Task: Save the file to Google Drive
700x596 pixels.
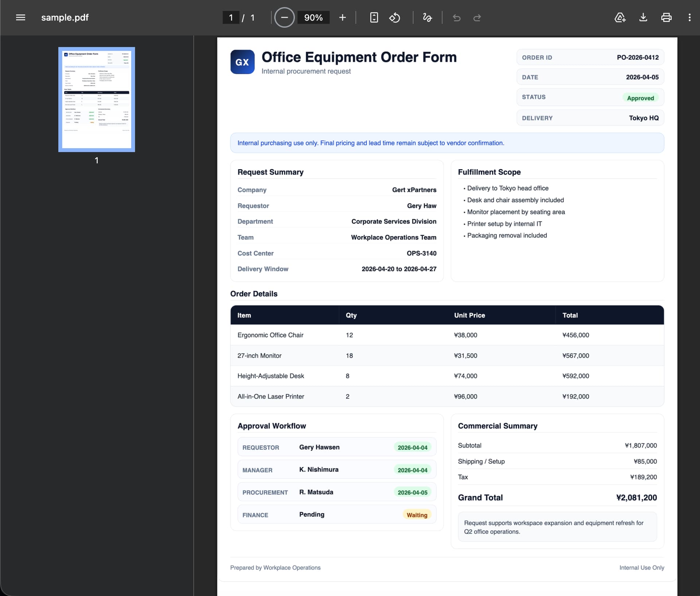Action: [x=620, y=17]
